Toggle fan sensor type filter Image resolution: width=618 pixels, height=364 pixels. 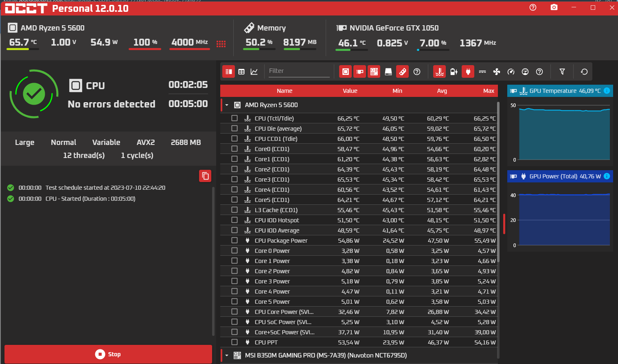497,72
